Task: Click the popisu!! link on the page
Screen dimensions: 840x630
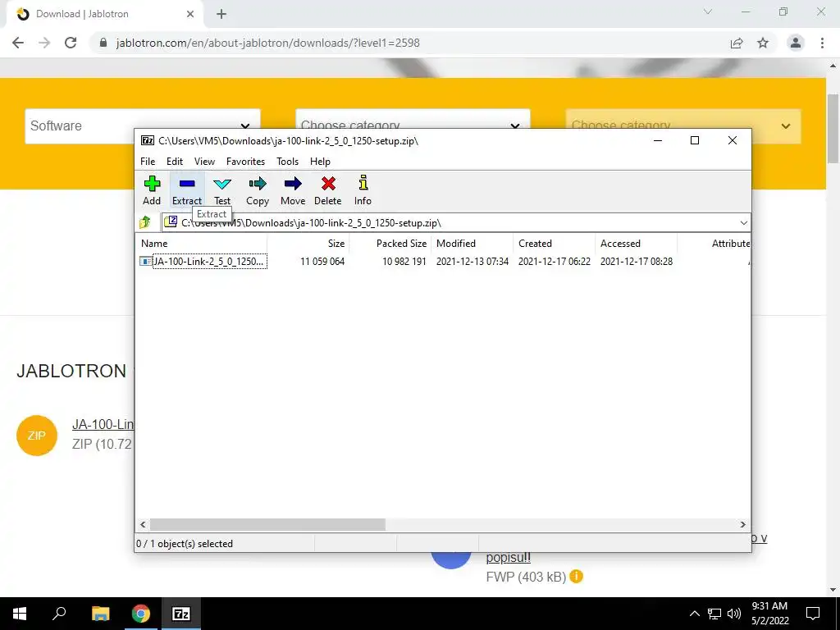Action: click(508, 558)
